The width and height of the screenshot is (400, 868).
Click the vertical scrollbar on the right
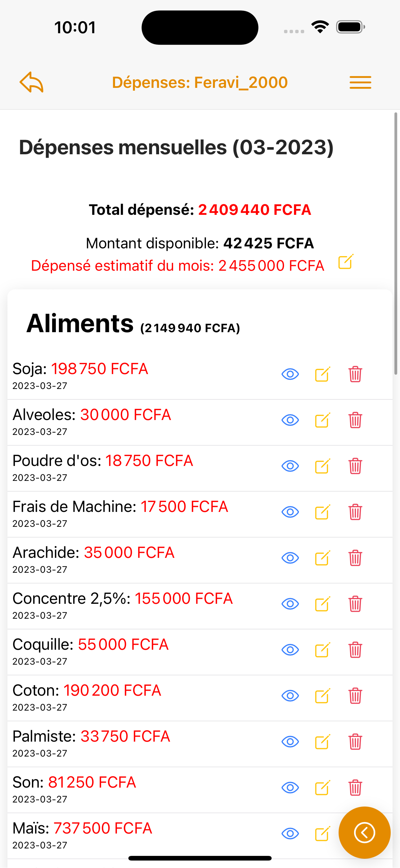[396, 242]
